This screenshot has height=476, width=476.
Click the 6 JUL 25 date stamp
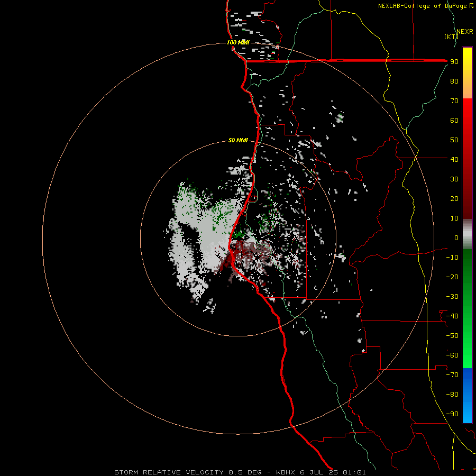(319, 472)
